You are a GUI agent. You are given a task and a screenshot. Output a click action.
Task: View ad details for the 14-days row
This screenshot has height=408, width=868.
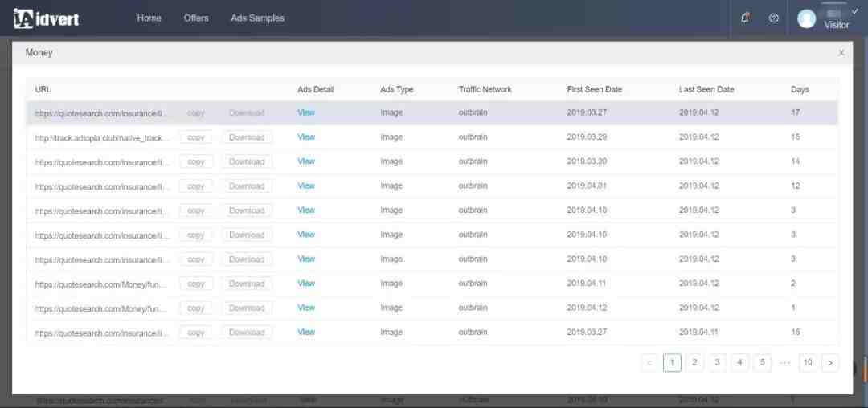[x=306, y=161]
